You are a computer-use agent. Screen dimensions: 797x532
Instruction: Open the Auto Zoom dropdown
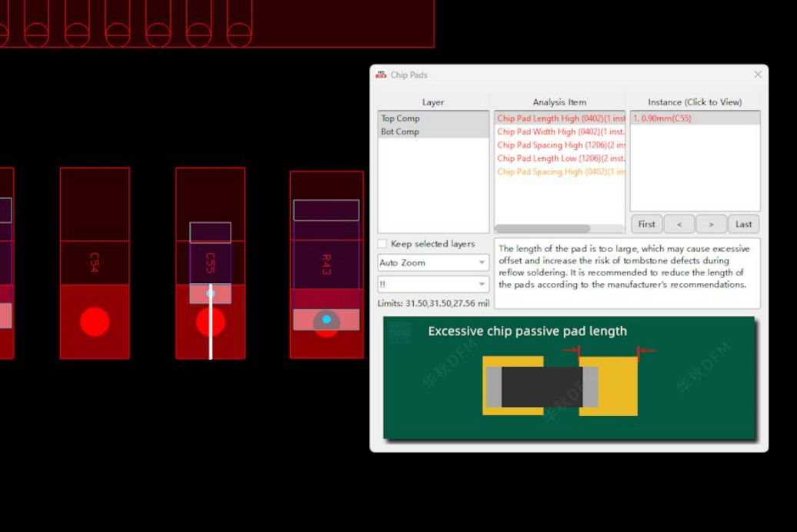click(433, 263)
